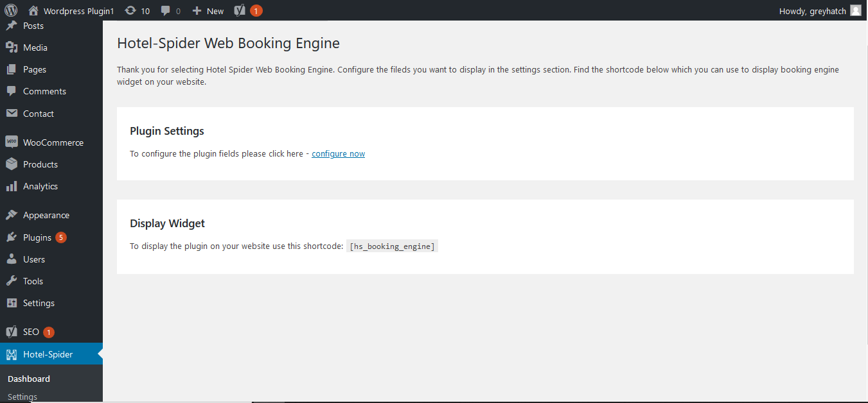Screen dimensions: 868x403
Task: Open the 'Howdy, greyhatch' account menu
Action: 820,10
